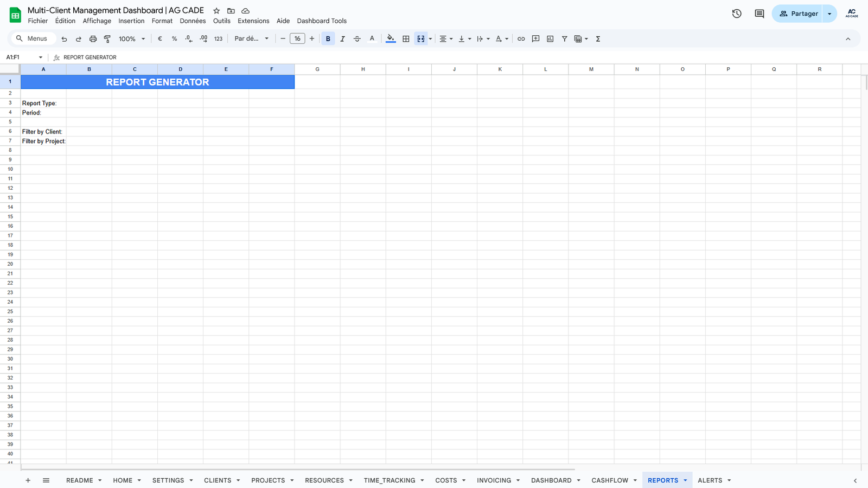The width and height of the screenshot is (868, 488).
Task: Click the print icon in toolbar
Action: coord(93,39)
